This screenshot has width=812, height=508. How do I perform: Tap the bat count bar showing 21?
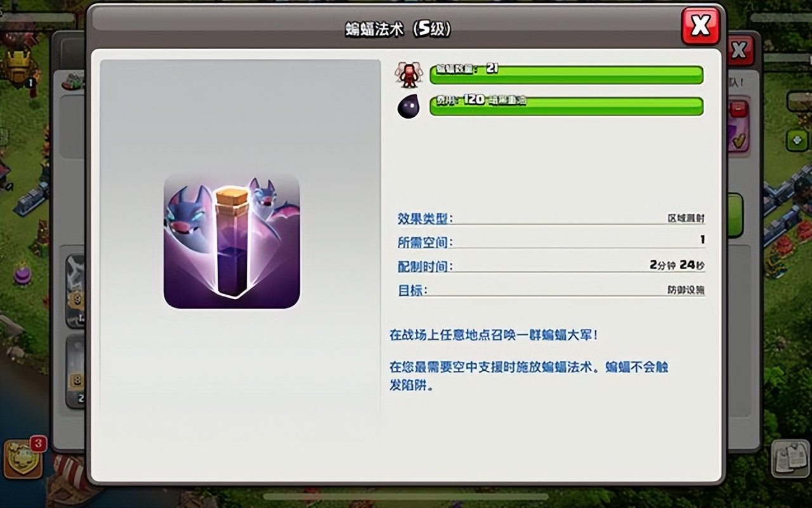coord(566,74)
